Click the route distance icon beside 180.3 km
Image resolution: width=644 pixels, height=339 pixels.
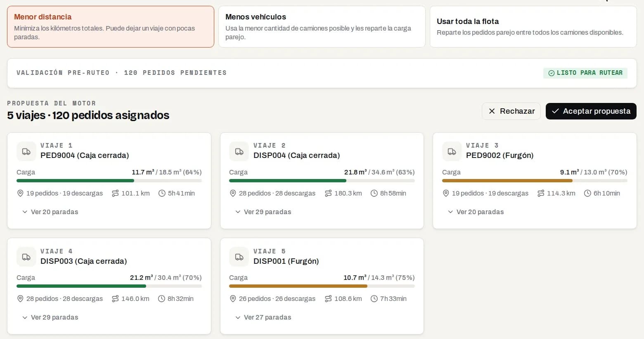[x=328, y=193]
